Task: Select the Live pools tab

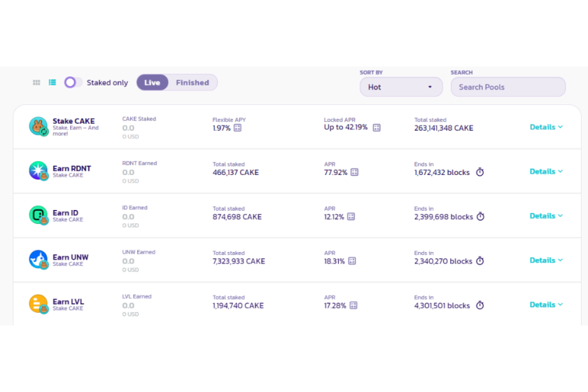Action: 153,83
